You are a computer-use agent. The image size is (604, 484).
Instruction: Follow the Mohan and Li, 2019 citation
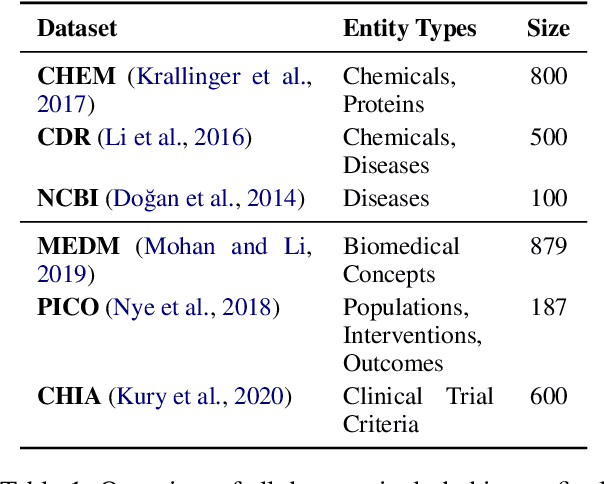tap(229, 246)
